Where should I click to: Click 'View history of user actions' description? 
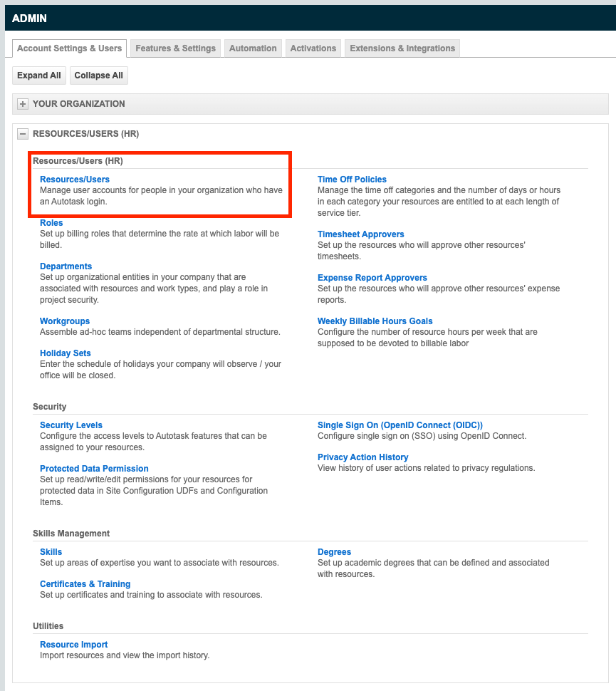[427, 469]
